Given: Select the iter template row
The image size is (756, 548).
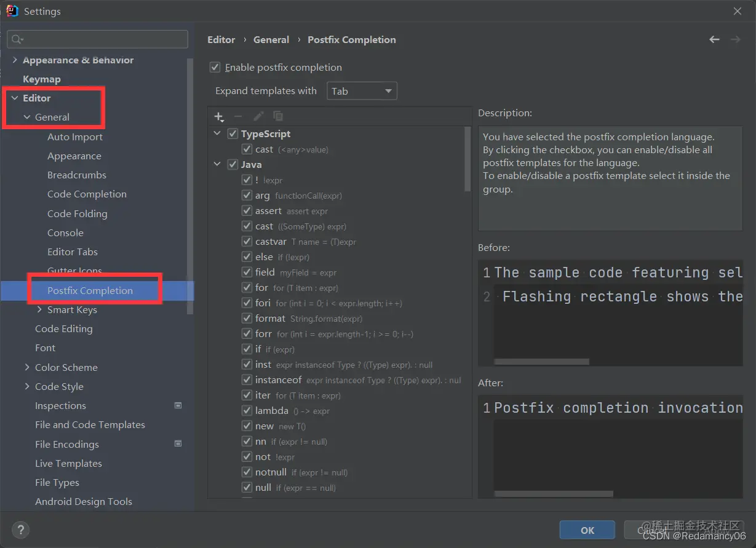Looking at the screenshot, I should (x=335, y=395).
